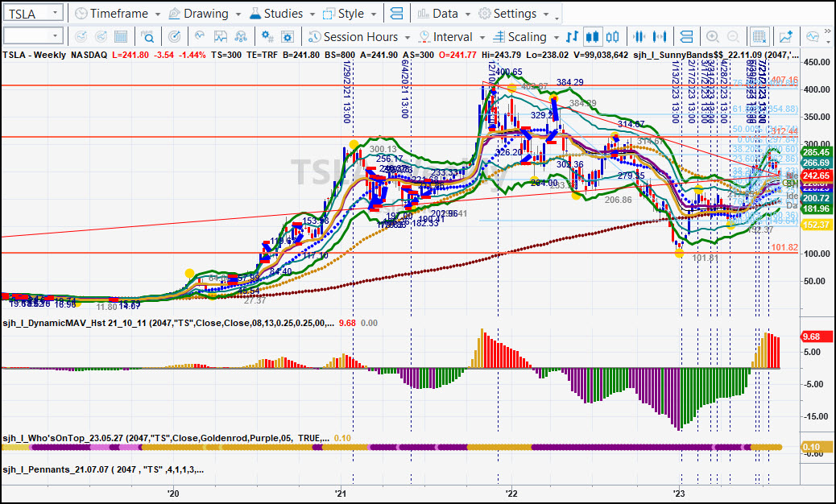The height and width of the screenshot is (504, 836).
Task: Expand the Drawing dropdown arrow
Action: 238,14
